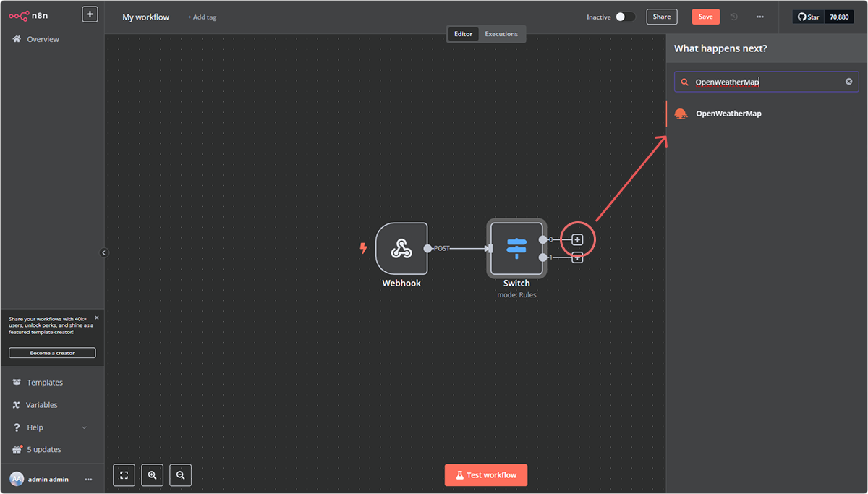This screenshot has width=868, height=494.
Task: Click Become a creator button
Action: tap(52, 353)
